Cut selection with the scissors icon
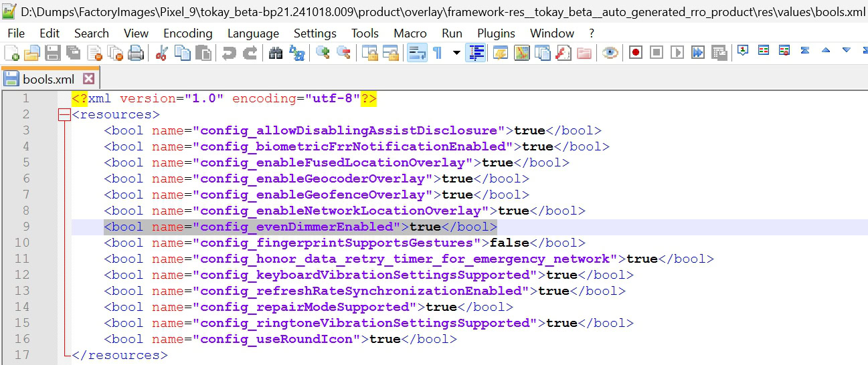Image resolution: width=868 pixels, height=365 pixels. 161,53
